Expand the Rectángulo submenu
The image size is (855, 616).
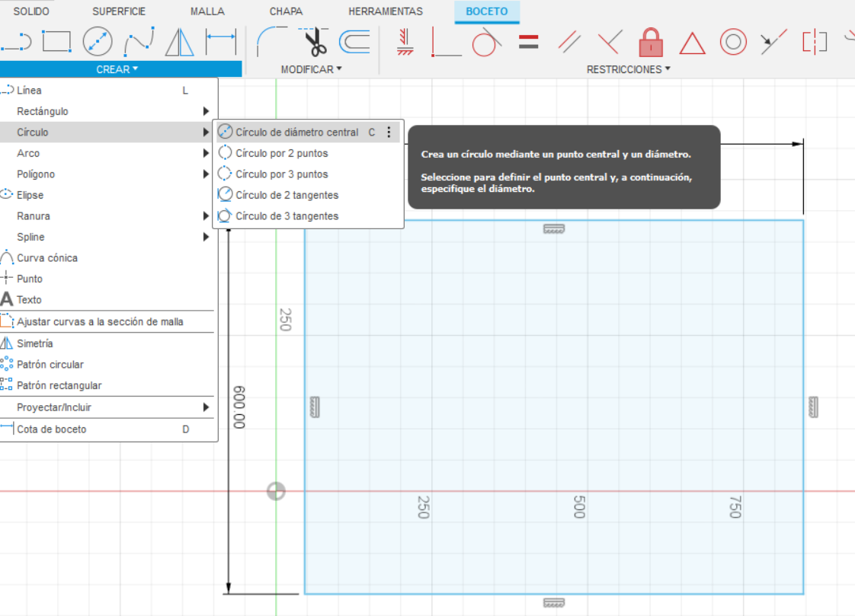(x=109, y=111)
